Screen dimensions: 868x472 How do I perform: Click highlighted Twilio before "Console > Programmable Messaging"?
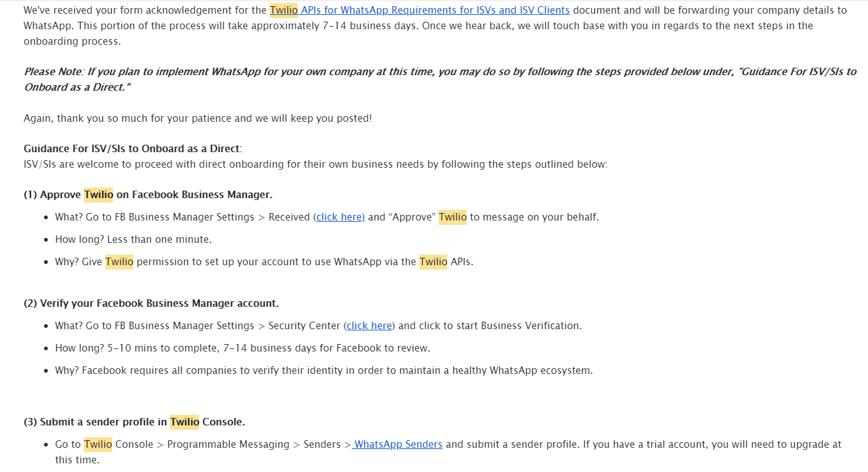pos(98,444)
